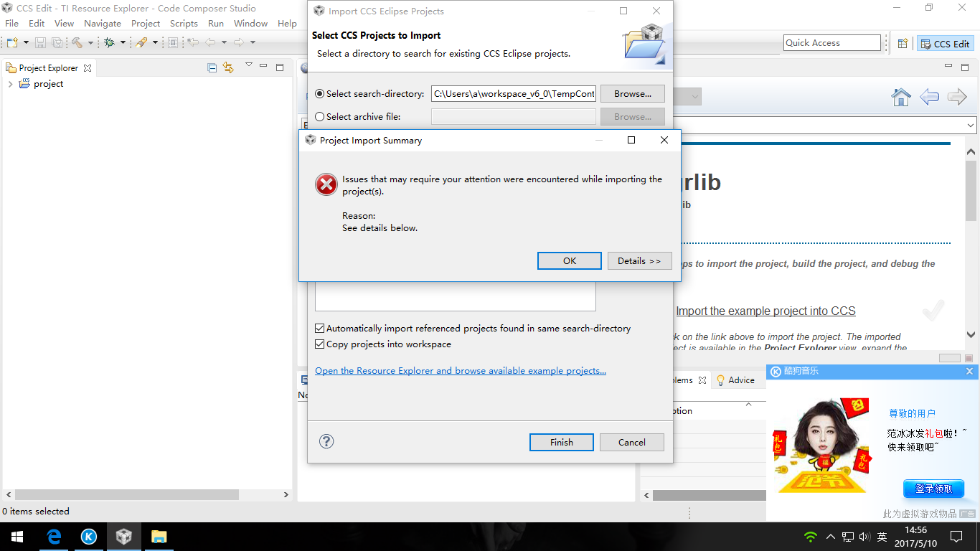This screenshot has height=551, width=980.
Task: Open Kugou music from the taskbar
Action: 89,537
